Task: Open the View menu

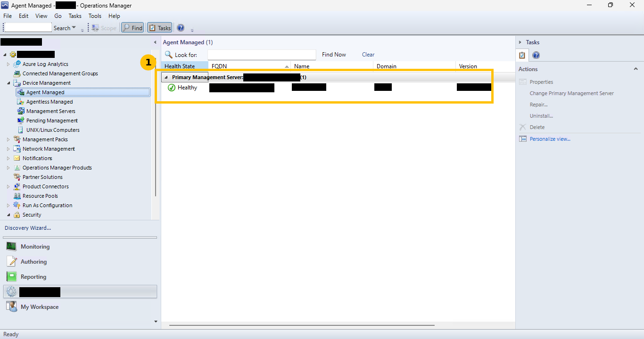Action: pyautogui.click(x=41, y=16)
